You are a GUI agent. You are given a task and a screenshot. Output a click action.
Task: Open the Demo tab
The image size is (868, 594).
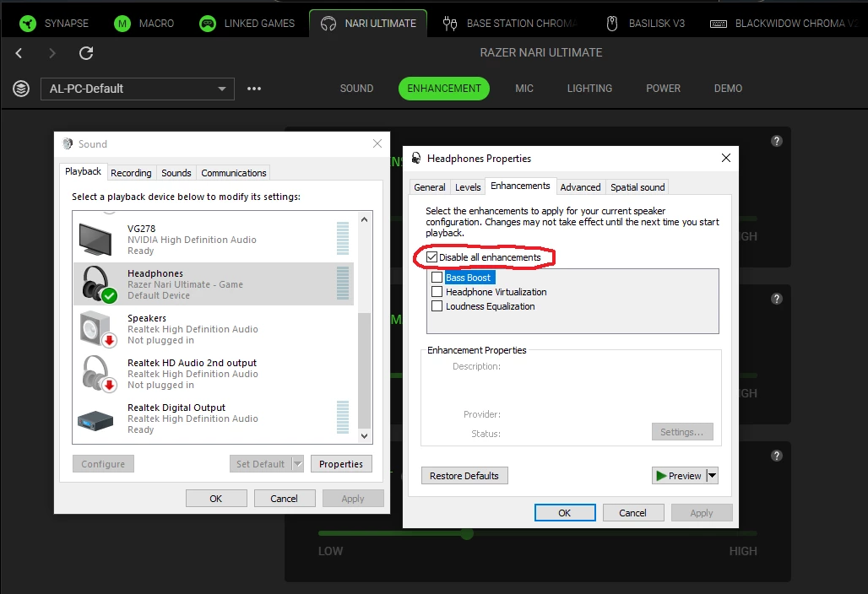point(728,89)
